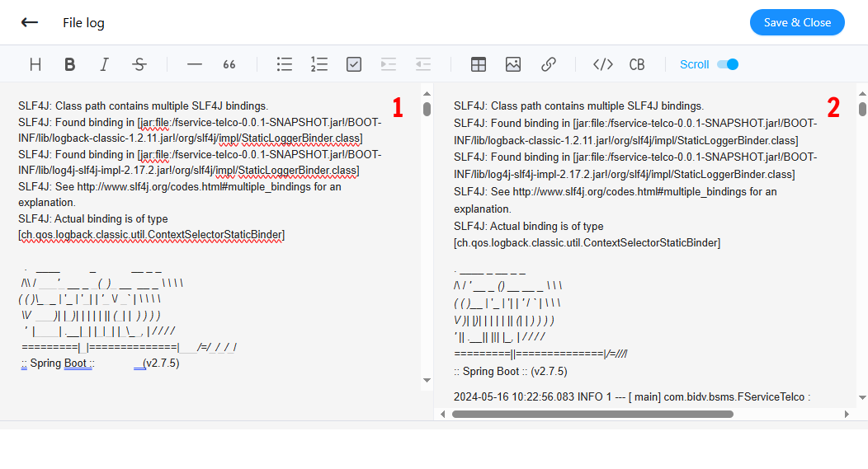This screenshot has width=868, height=469.
Task: Toggle italic formatting
Action: point(104,65)
